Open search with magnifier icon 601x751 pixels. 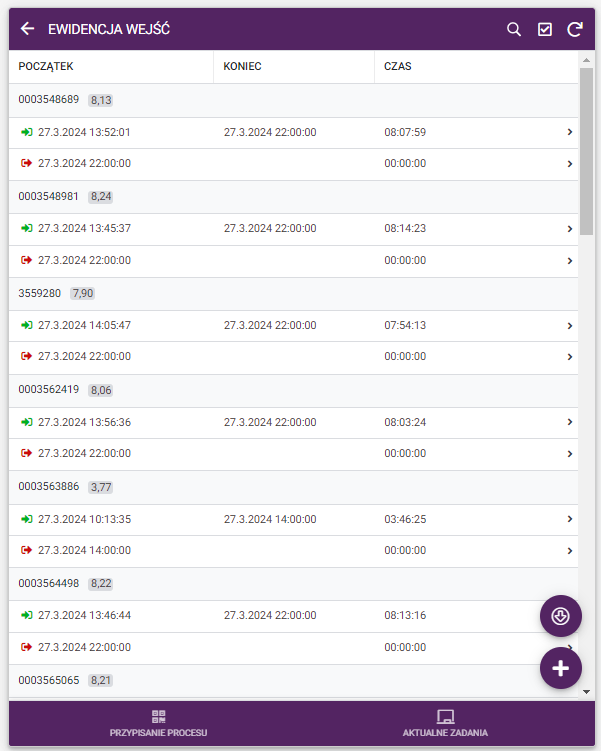pos(514,29)
